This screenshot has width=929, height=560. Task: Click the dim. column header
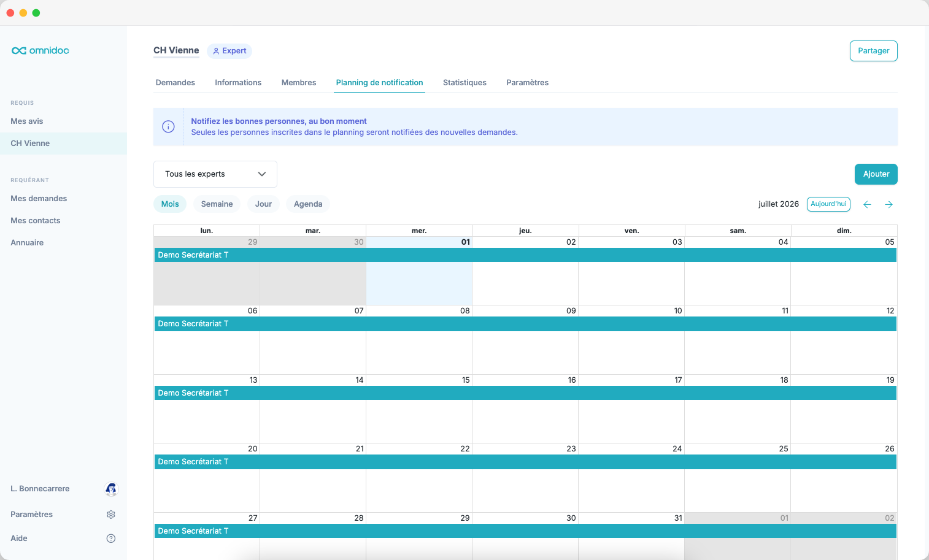844,231
